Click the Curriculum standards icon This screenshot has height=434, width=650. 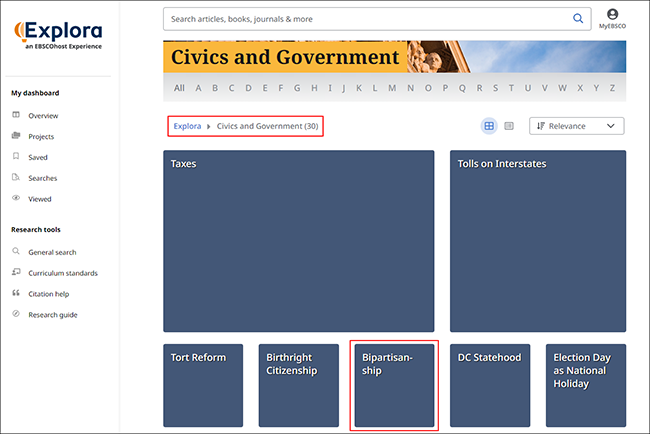(16, 272)
